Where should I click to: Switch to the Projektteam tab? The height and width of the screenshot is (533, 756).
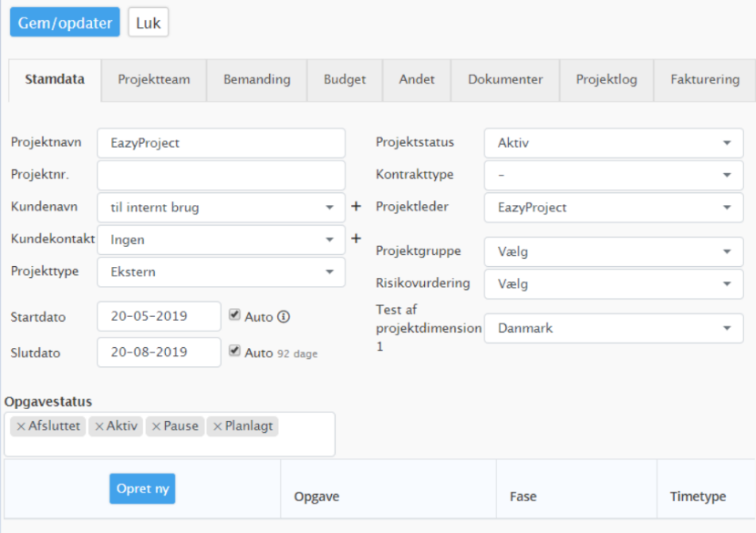click(x=154, y=80)
